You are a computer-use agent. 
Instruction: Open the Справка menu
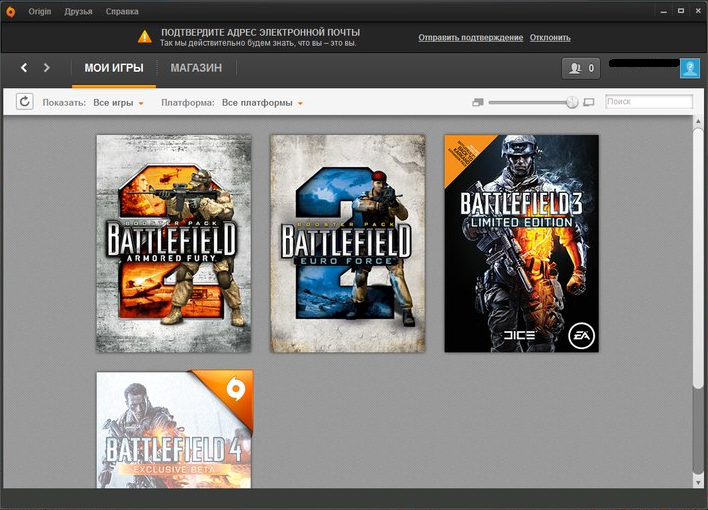pyautogui.click(x=122, y=12)
